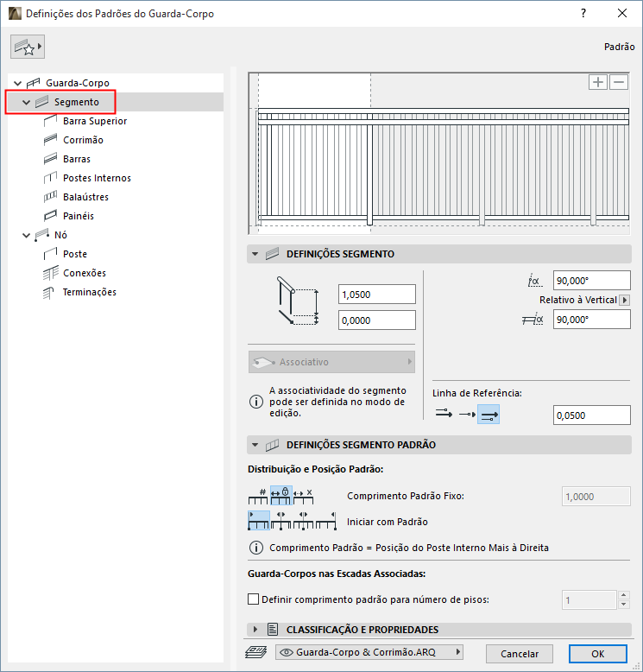The height and width of the screenshot is (672, 643).
Task: Close the dialog window
Action: coord(622,13)
